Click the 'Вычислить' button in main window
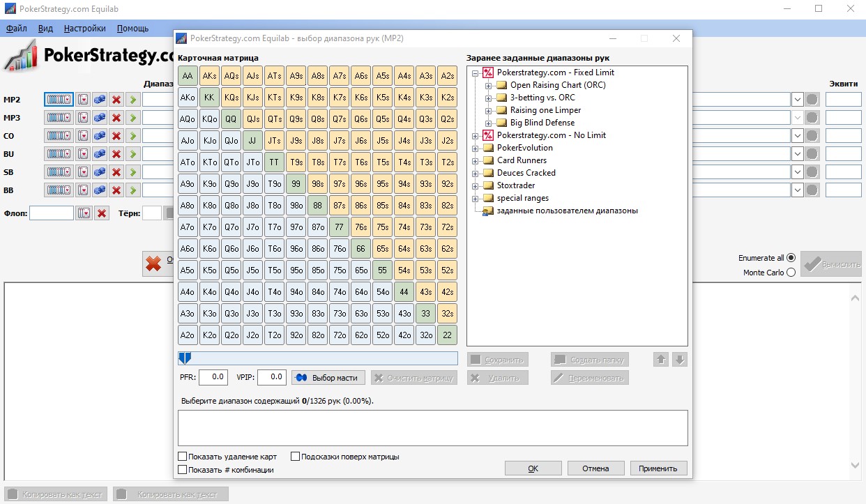The height and width of the screenshot is (504, 866). coord(831,265)
